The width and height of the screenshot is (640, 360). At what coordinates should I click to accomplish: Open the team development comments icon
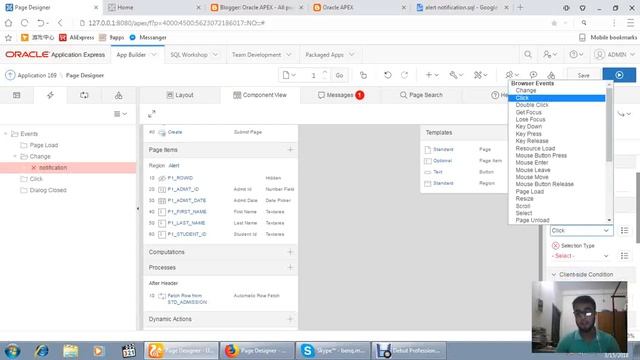[x=533, y=75]
